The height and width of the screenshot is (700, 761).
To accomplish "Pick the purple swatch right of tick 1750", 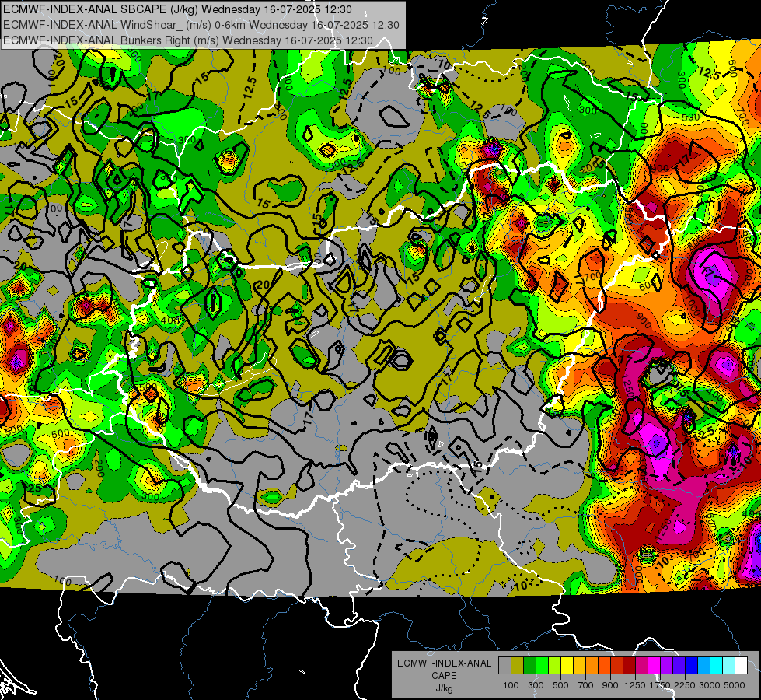I will pyautogui.click(x=667, y=666).
